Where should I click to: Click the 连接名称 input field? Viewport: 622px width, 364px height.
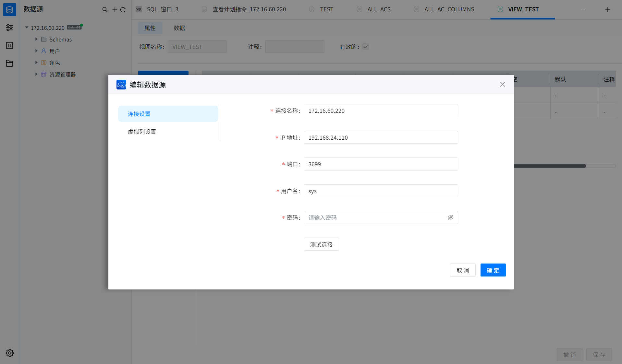[381, 111]
